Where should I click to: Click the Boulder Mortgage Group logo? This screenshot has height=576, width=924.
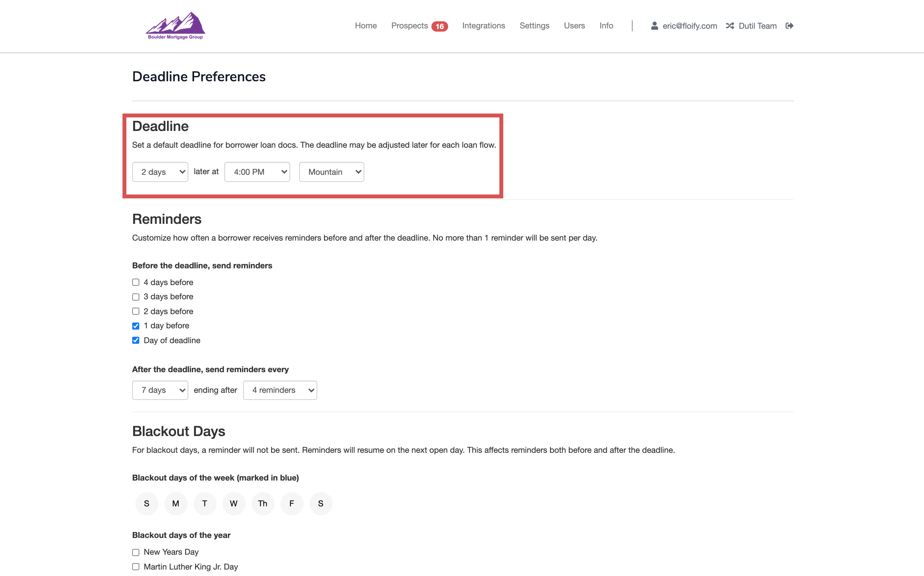(175, 25)
